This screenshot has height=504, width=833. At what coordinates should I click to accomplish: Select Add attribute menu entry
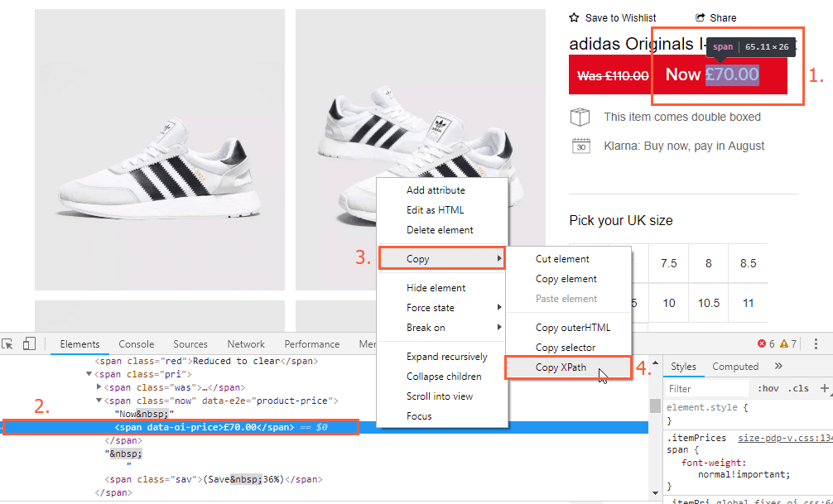point(442,190)
